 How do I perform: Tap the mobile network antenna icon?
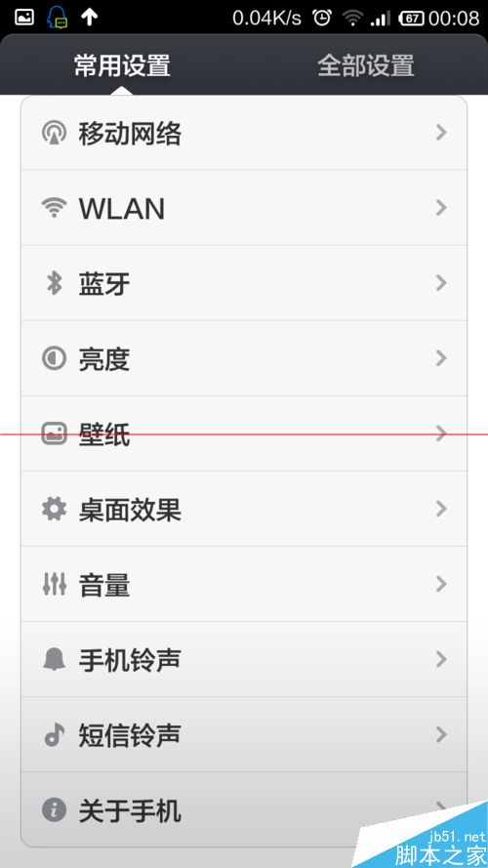(x=55, y=134)
